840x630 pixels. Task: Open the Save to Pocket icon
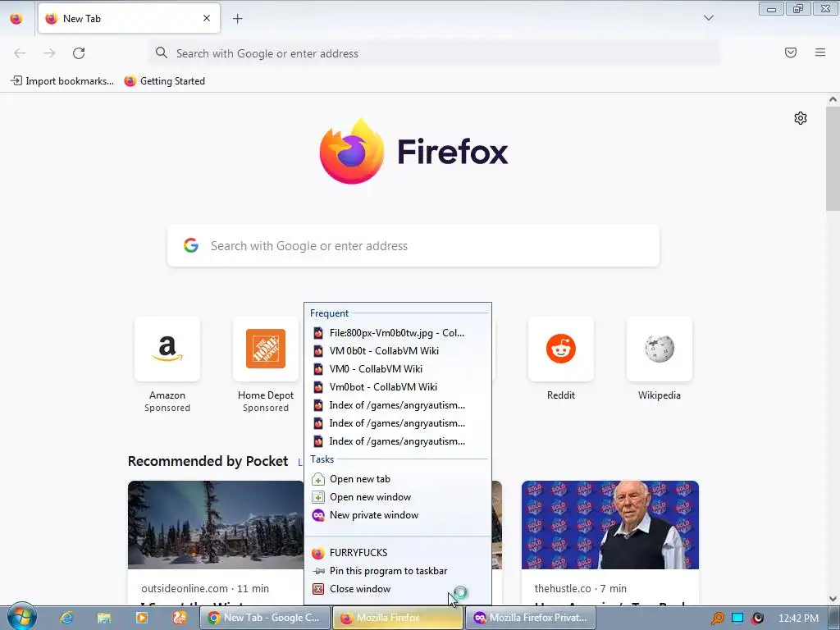coord(791,52)
